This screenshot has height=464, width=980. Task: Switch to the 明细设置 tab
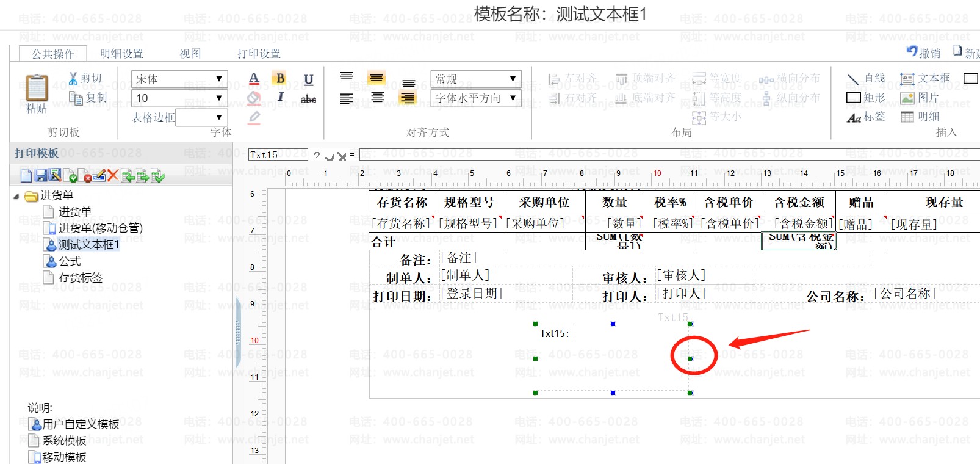pos(121,54)
